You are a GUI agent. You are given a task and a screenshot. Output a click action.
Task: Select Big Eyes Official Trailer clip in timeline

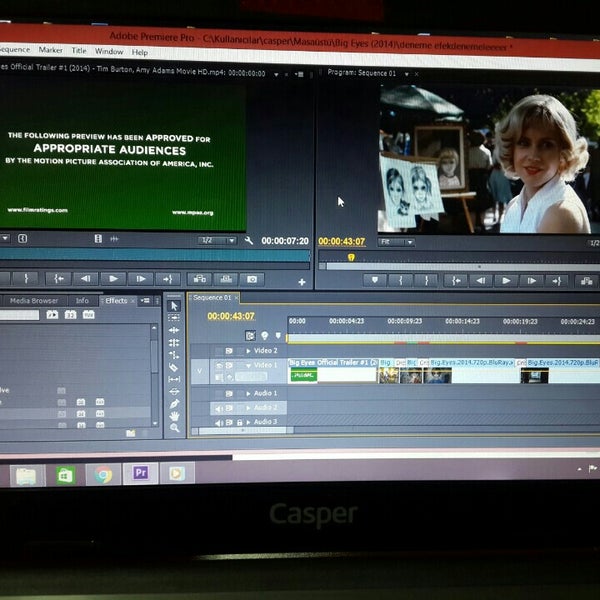point(332,370)
